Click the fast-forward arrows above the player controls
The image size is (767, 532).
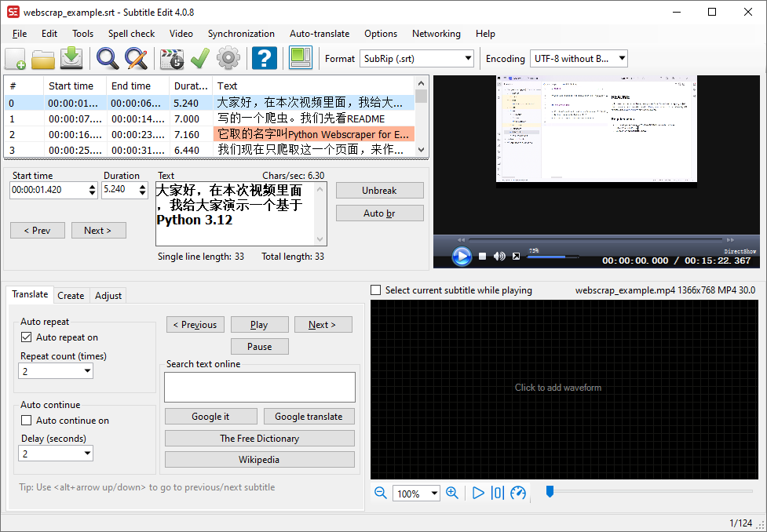click(730, 240)
